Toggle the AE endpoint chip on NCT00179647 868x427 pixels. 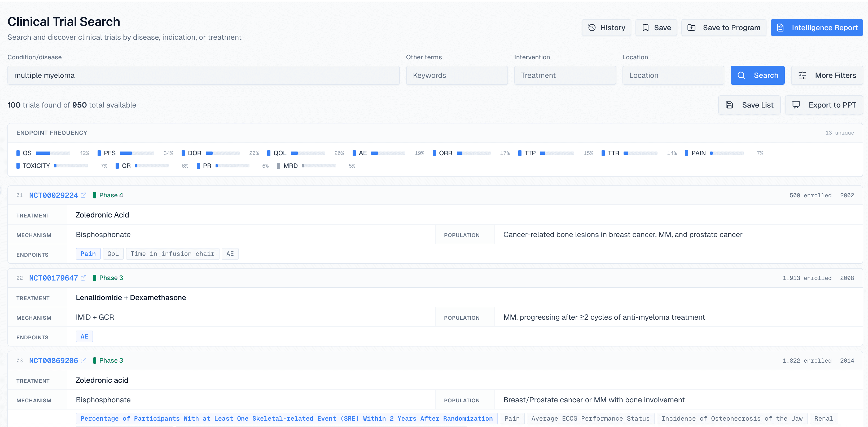[84, 336]
